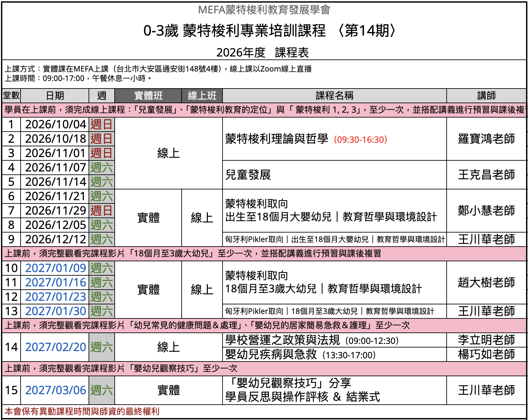
Task: Click blue date 2027/01/23
Action: coord(56,297)
